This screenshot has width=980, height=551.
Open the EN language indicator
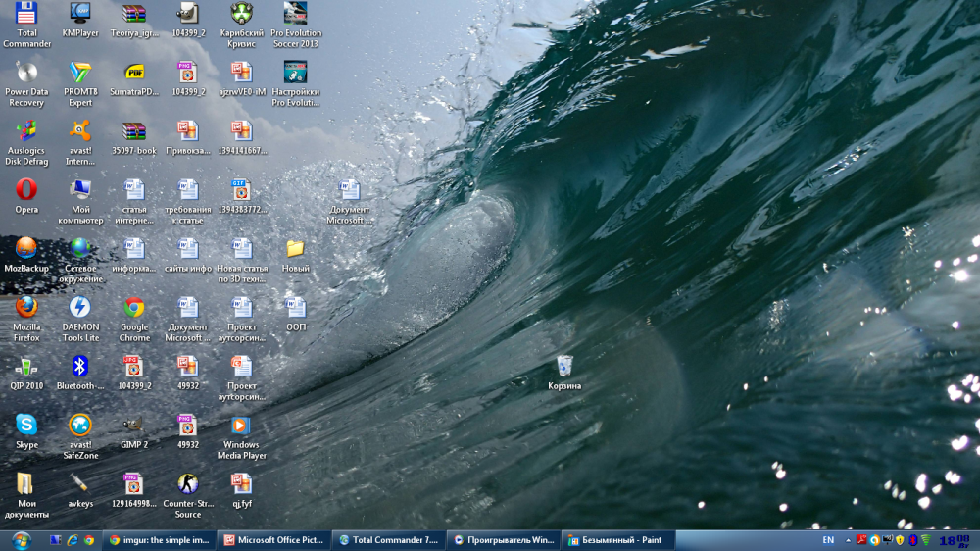point(828,540)
